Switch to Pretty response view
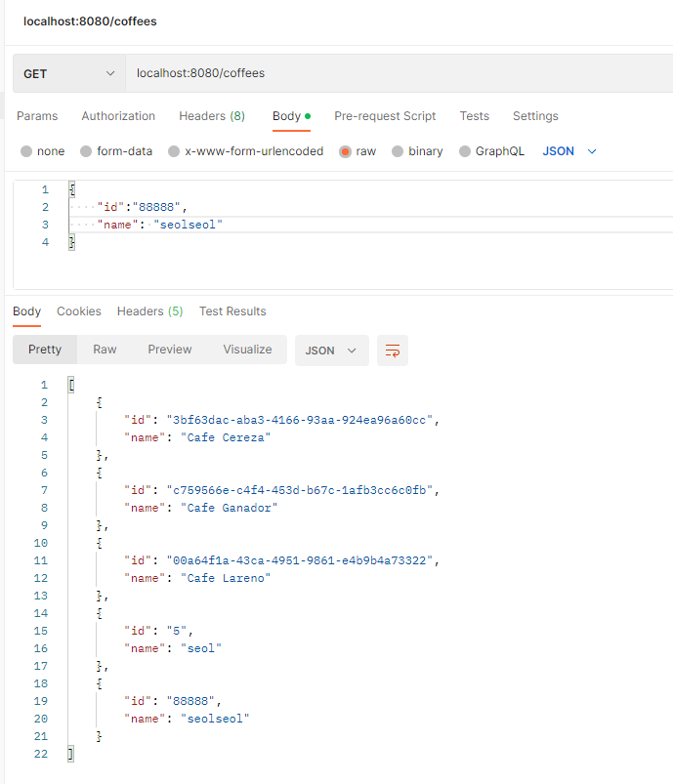This screenshot has height=784, width=673. point(45,350)
